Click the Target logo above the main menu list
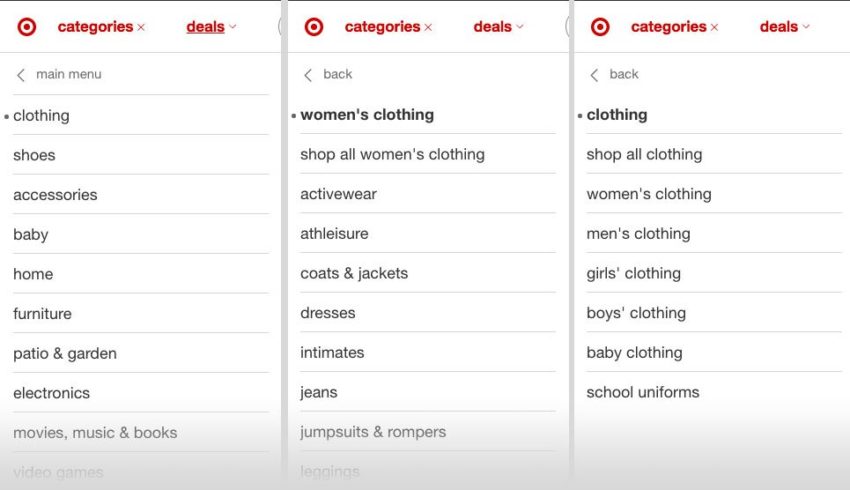The height and width of the screenshot is (490, 850). [27, 27]
